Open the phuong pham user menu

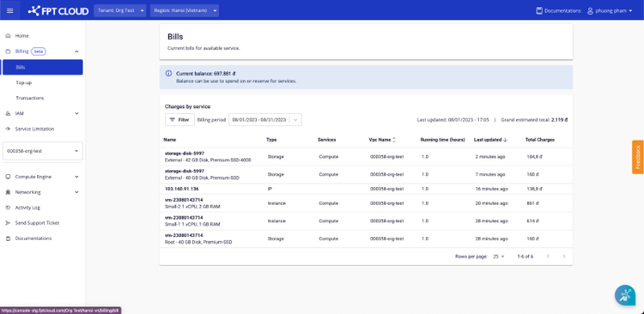click(x=610, y=10)
